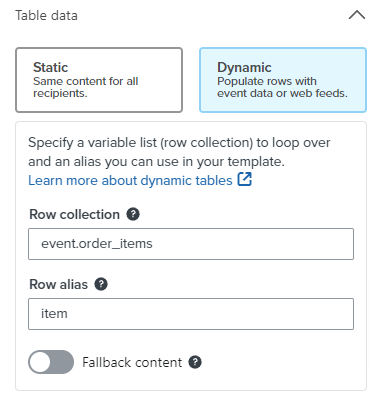This screenshot has width=370, height=393.
Task: Focus the Row alias input field
Action: coord(191,314)
